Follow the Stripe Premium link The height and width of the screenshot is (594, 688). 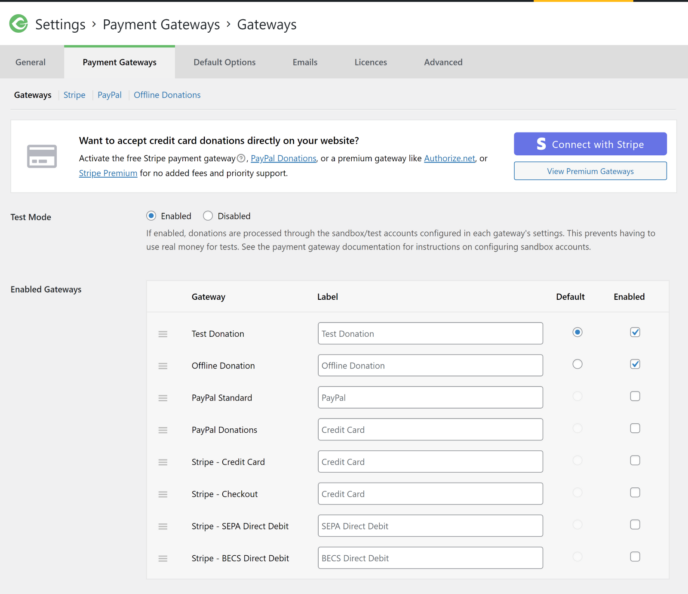(x=108, y=173)
